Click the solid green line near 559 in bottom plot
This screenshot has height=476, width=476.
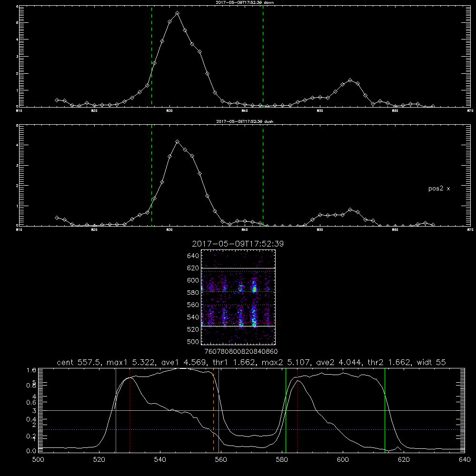pos(218,410)
